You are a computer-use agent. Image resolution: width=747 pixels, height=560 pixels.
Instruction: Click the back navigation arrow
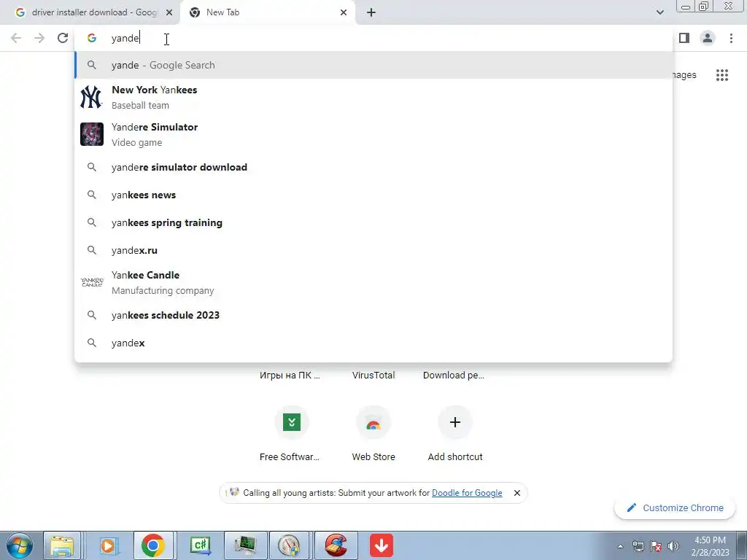point(16,38)
